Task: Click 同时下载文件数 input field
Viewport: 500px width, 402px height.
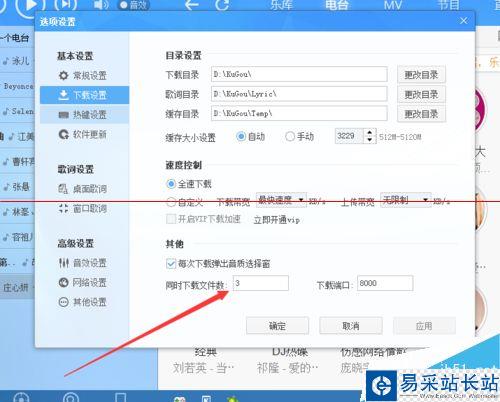Action: click(x=261, y=283)
